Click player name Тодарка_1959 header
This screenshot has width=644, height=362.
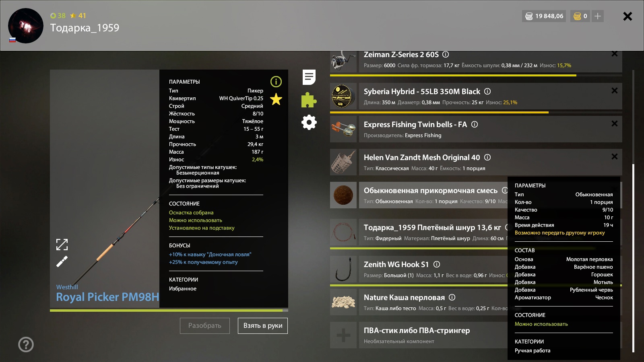(x=85, y=28)
